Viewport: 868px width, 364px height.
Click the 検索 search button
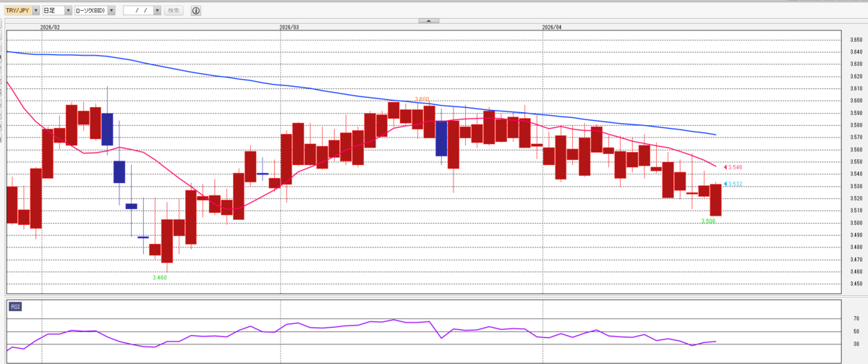(x=174, y=11)
